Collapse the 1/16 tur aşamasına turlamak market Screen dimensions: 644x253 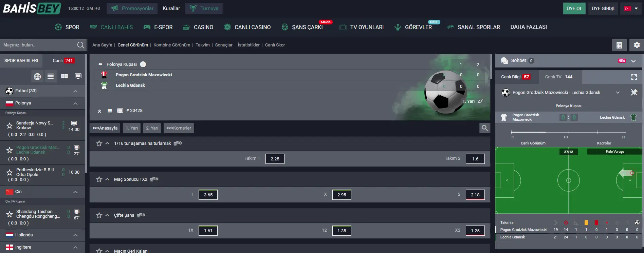pos(107,143)
